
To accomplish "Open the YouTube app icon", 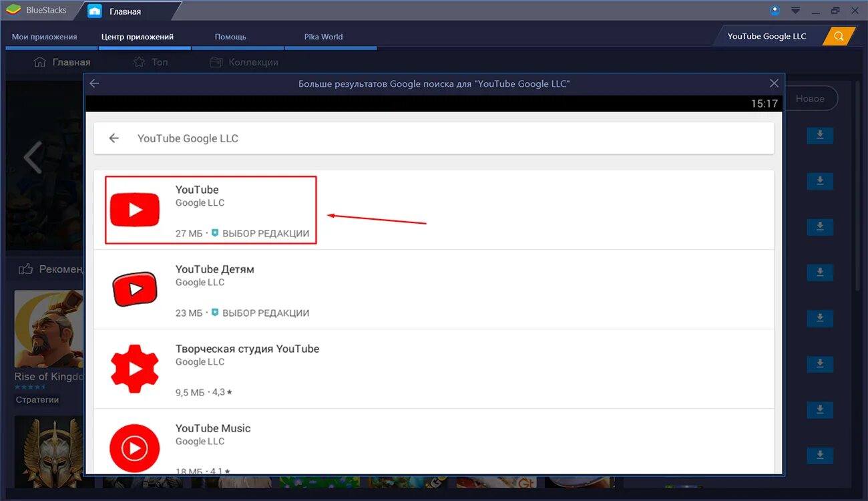I will (135, 210).
